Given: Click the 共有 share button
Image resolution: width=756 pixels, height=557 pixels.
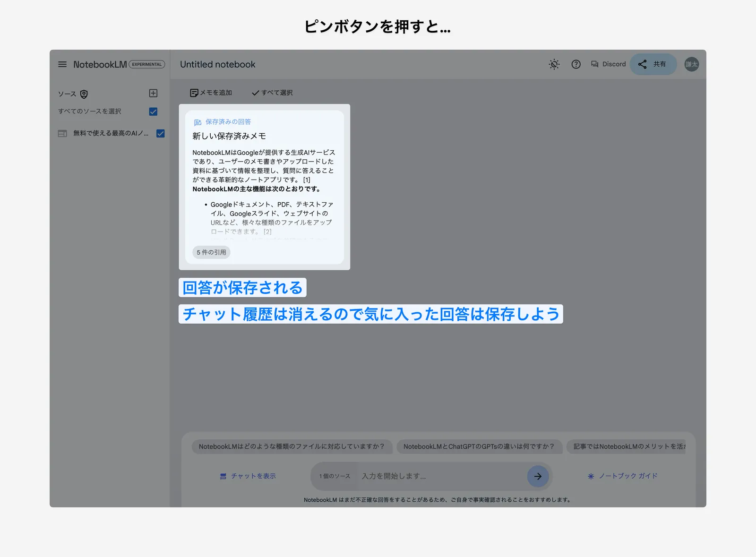Looking at the screenshot, I should (x=653, y=64).
